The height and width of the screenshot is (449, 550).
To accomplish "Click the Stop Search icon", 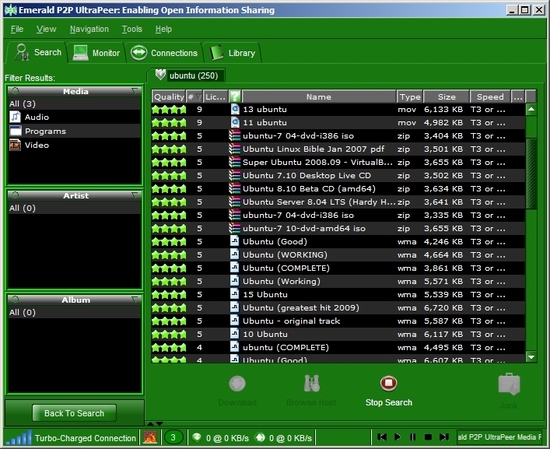I will pos(388,383).
